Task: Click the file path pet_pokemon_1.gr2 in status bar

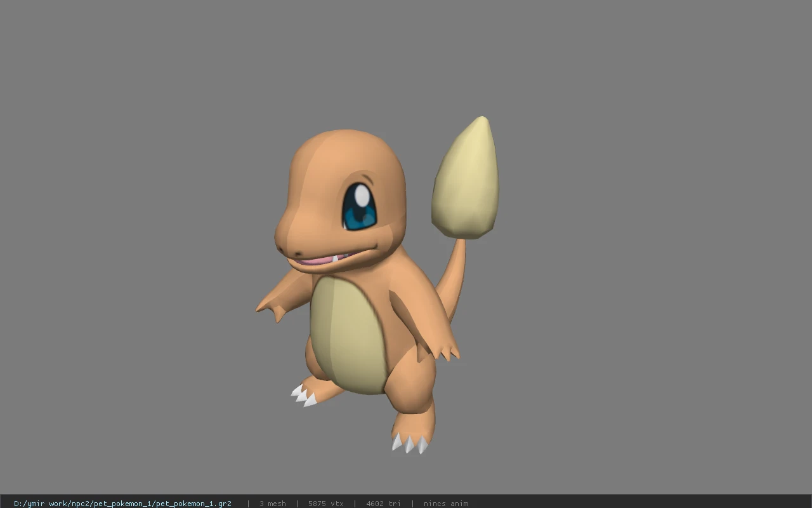Action: pos(122,504)
